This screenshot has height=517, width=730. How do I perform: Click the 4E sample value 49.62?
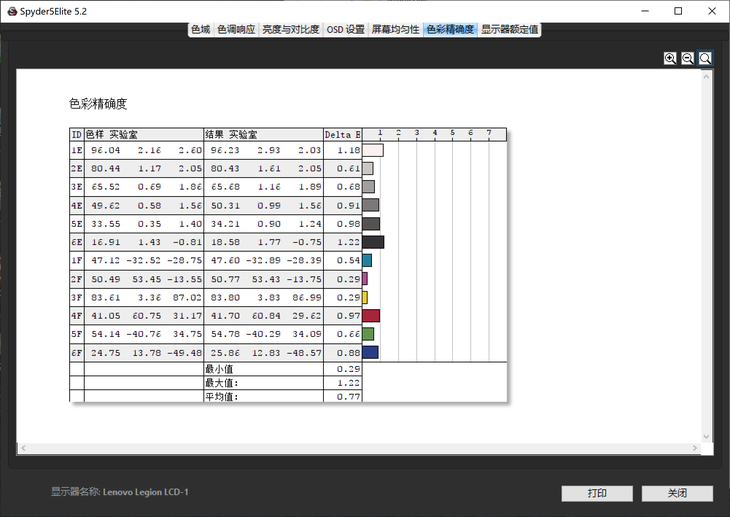click(x=106, y=205)
